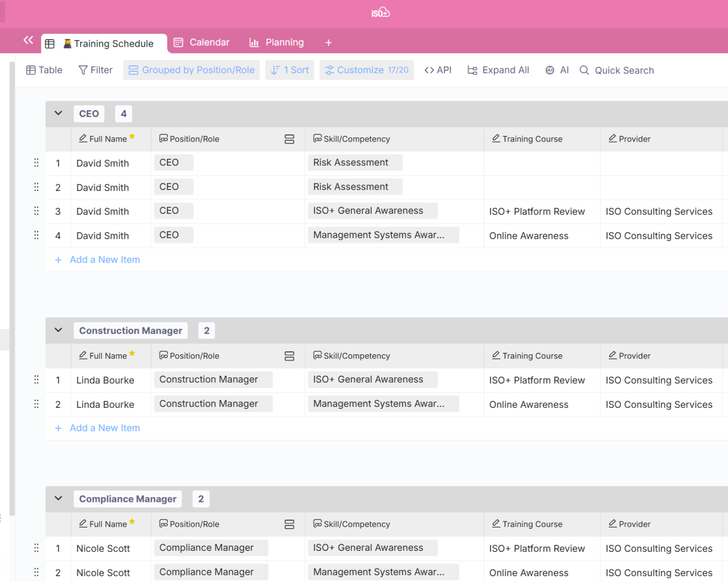
Task: Open the API option in toolbar
Action: 438,70
